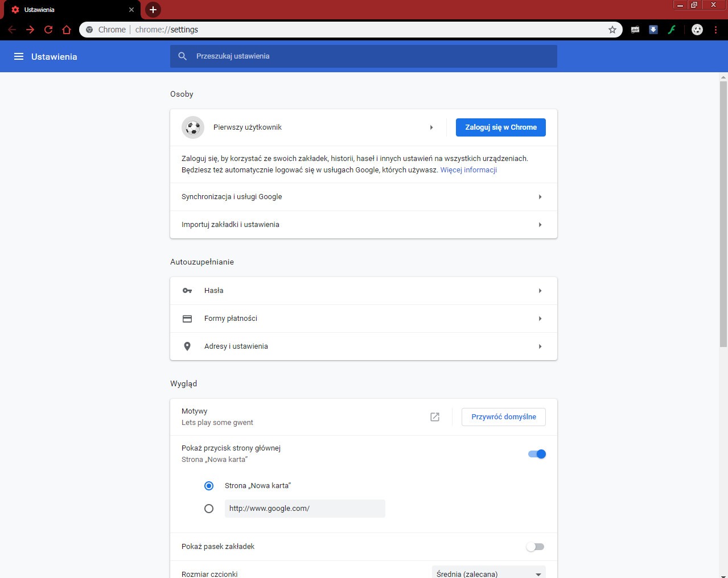
Task: Open the Chrome three-dot menu
Action: coord(715,30)
